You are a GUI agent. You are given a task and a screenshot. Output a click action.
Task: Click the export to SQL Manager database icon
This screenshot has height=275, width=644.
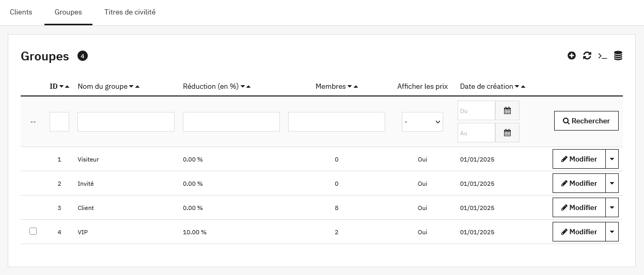click(618, 56)
